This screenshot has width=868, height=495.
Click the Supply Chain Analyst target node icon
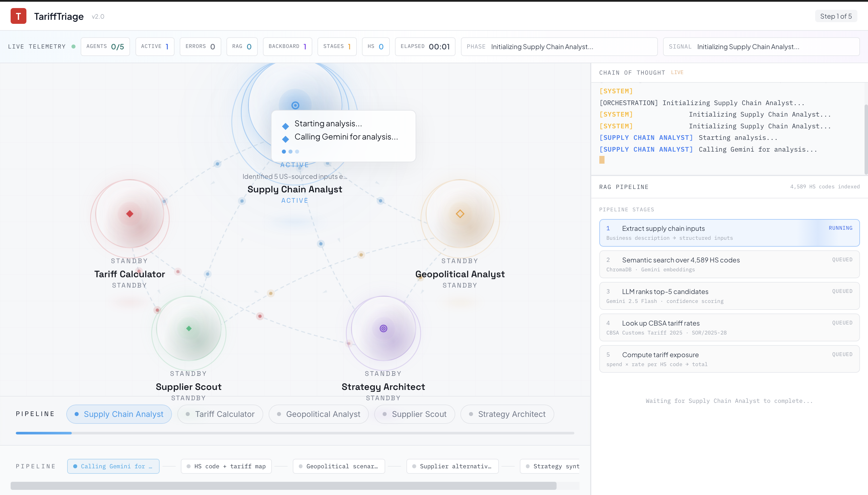(295, 105)
